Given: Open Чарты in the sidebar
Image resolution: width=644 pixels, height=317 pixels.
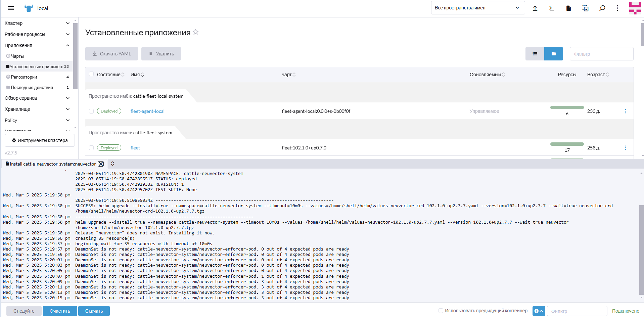Looking at the screenshot, I should coord(17,56).
